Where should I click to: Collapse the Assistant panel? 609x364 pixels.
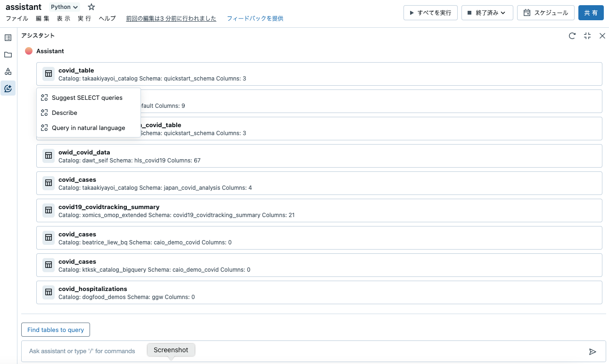587,35
